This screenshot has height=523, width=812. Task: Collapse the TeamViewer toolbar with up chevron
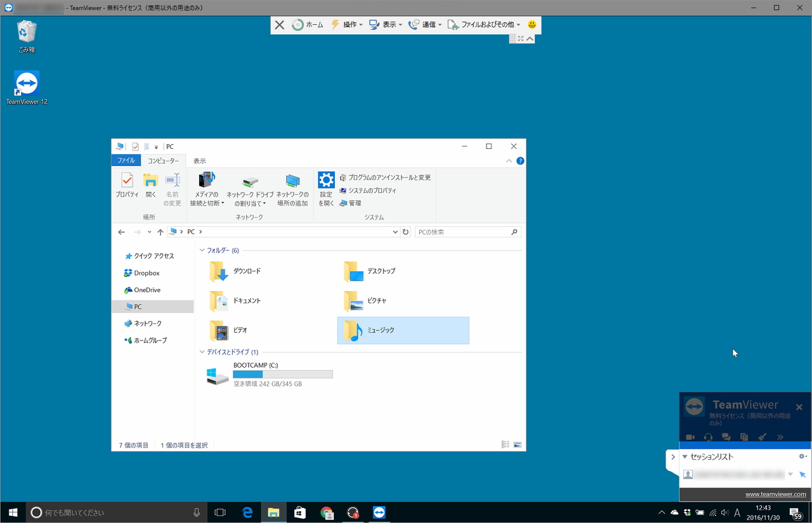530,39
